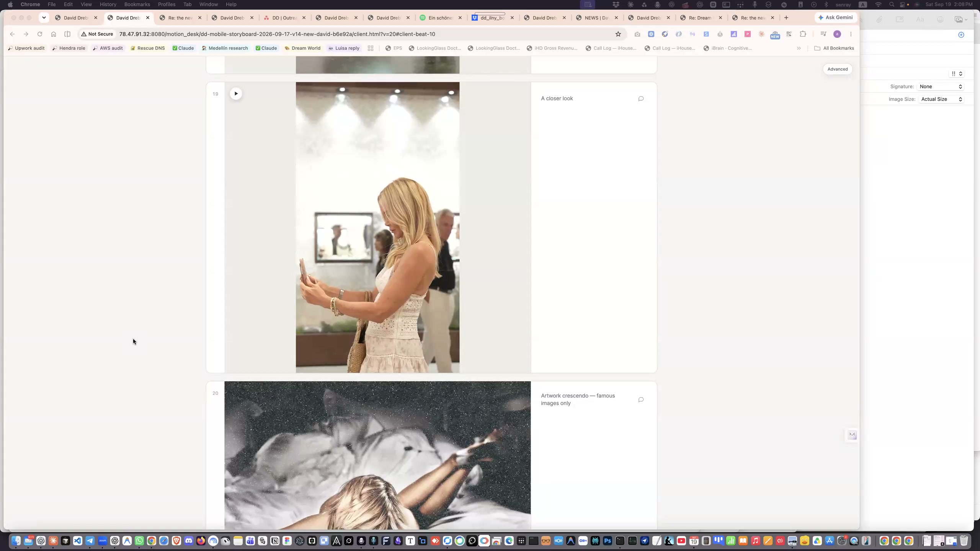The image size is (980, 551).
Task: Open the Medellín research bookmark
Action: [x=225, y=48]
